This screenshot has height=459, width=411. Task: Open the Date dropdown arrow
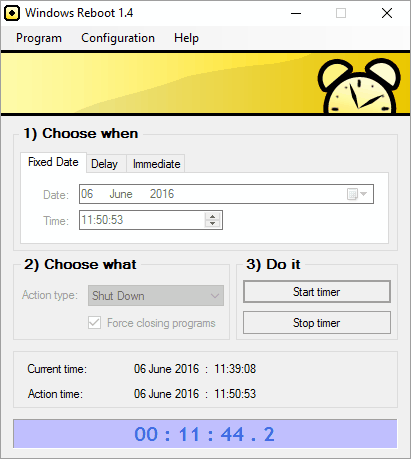(x=364, y=194)
